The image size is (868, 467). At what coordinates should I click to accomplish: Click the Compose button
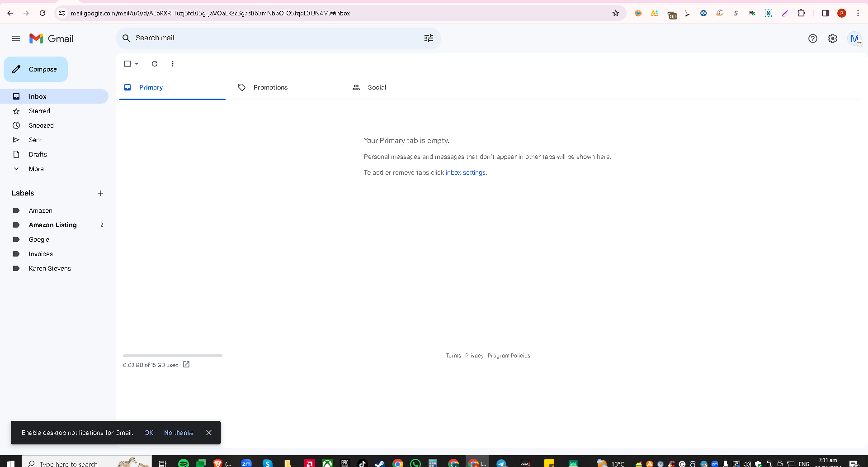(36, 69)
